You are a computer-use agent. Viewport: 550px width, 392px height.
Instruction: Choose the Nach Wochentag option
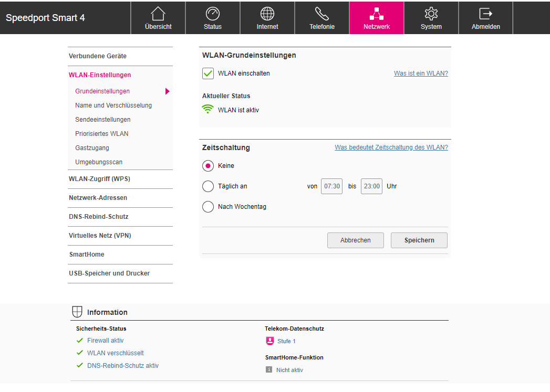[x=208, y=207]
